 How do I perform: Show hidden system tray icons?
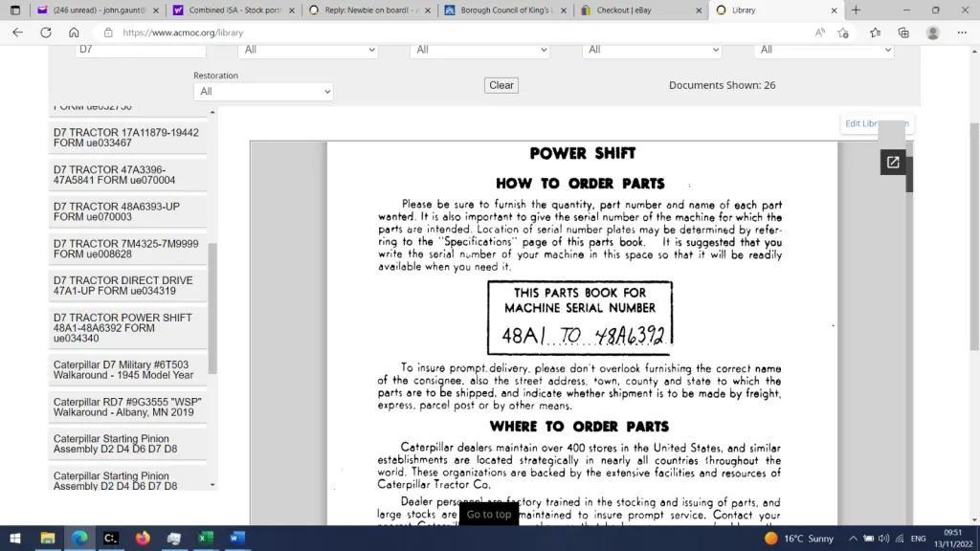pos(853,539)
